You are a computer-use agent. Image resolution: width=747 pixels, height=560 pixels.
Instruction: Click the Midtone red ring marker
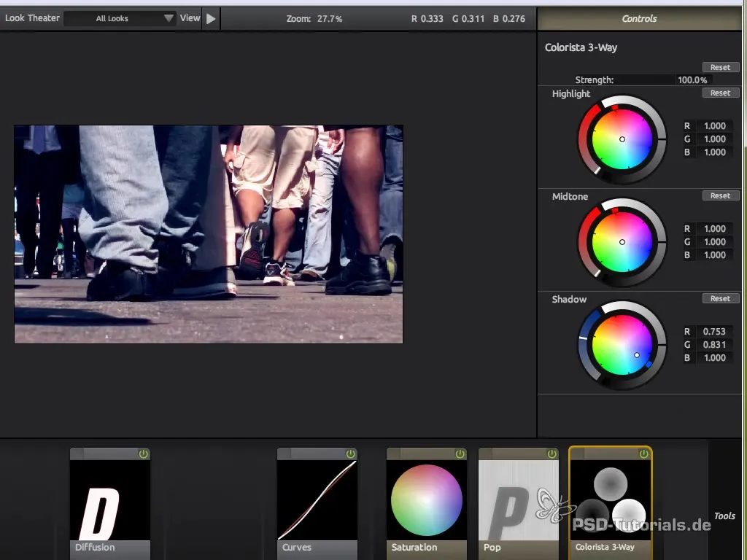[x=614, y=211]
